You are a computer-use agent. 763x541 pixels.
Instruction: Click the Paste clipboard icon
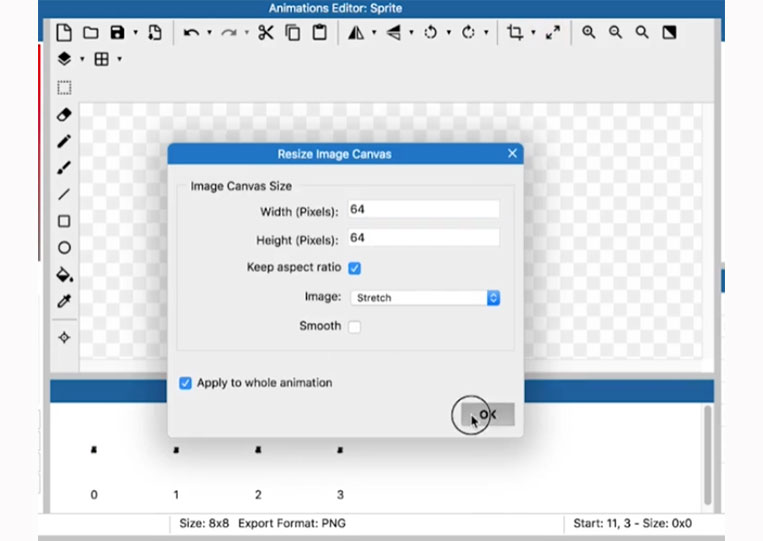(x=320, y=33)
